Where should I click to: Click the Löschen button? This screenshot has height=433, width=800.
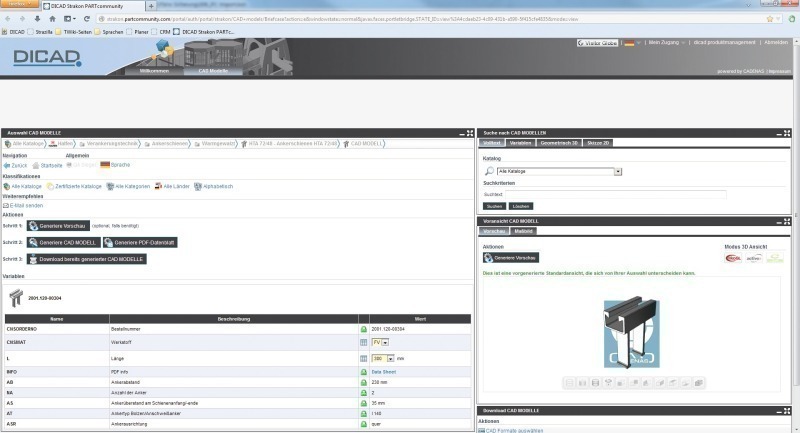(x=520, y=206)
